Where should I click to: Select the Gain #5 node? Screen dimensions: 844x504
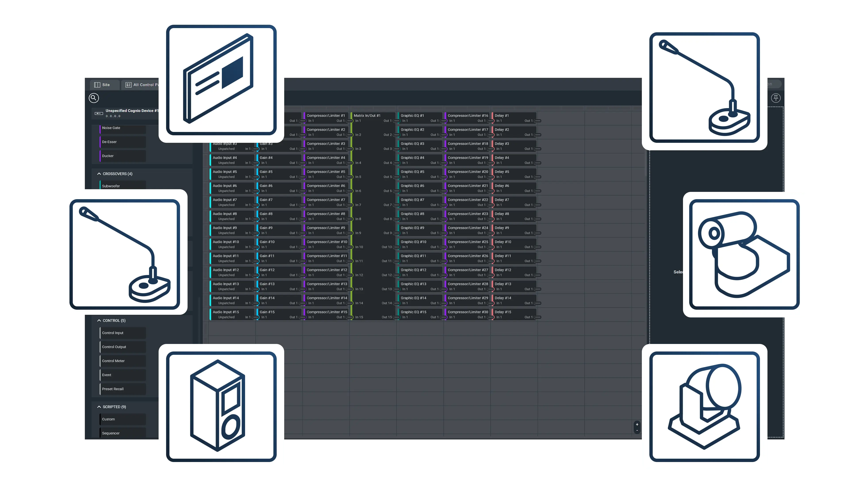tap(279, 174)
